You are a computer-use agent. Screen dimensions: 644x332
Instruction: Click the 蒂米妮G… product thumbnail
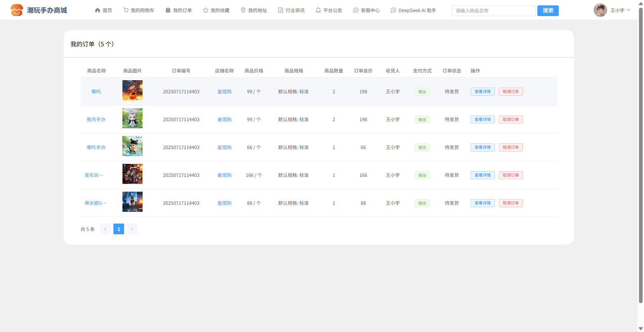point(132,202)
